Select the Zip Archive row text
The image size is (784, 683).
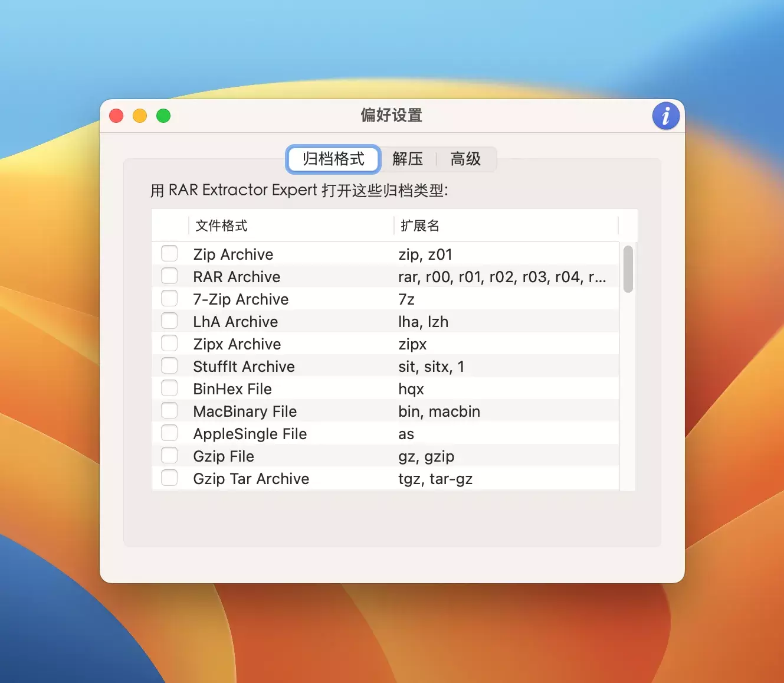[x=233, y=254]
